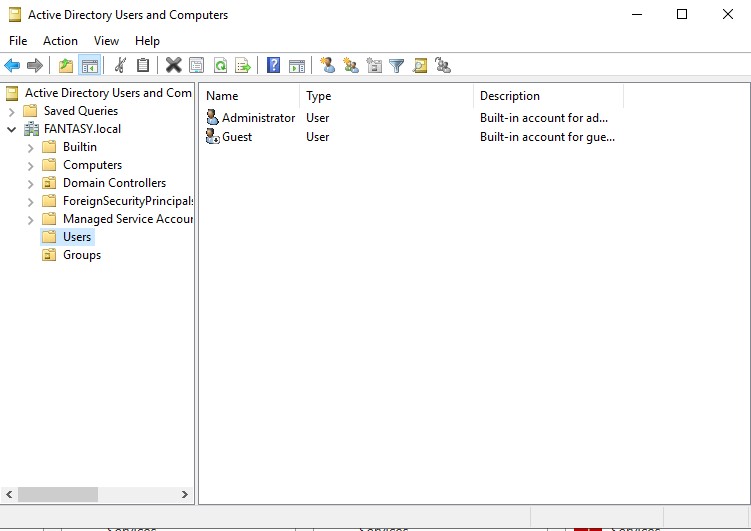Click the Administrator user icon
Image resolution: width=751 pixels, height=531 pixels.
click(x=212, y=117)
